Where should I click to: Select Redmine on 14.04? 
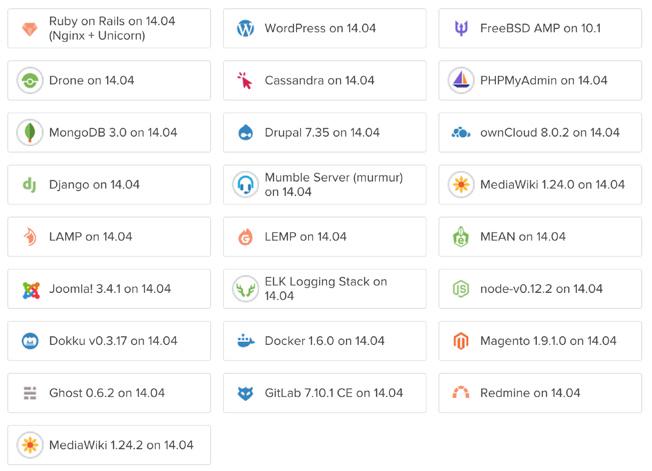click(x=540, y=393)
